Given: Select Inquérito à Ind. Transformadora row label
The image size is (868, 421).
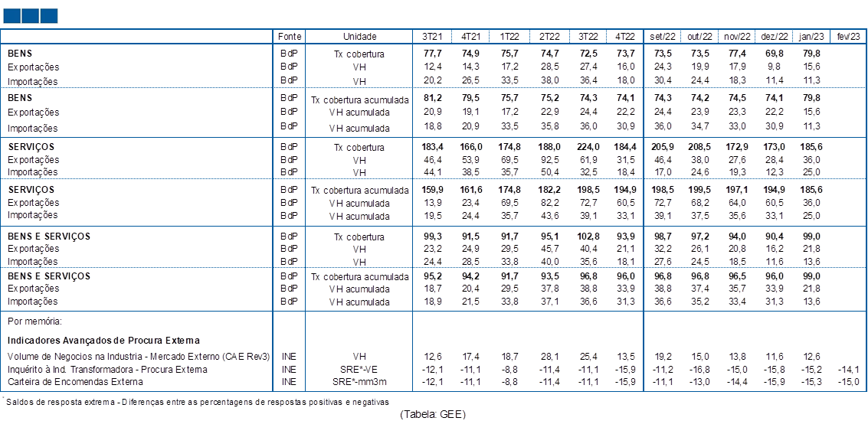Looking at the screenshot, I should (107, 369).
